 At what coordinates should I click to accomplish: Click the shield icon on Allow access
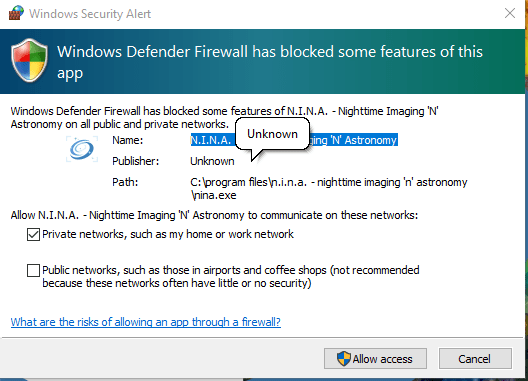[344, 359]
